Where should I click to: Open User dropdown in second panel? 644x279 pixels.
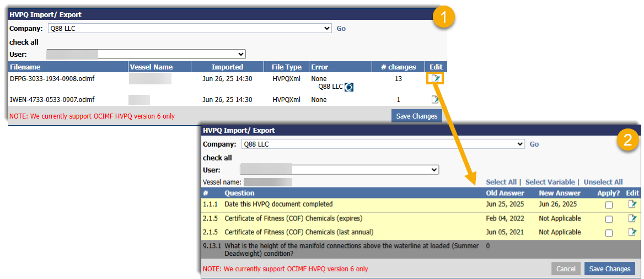click(339, 170)
